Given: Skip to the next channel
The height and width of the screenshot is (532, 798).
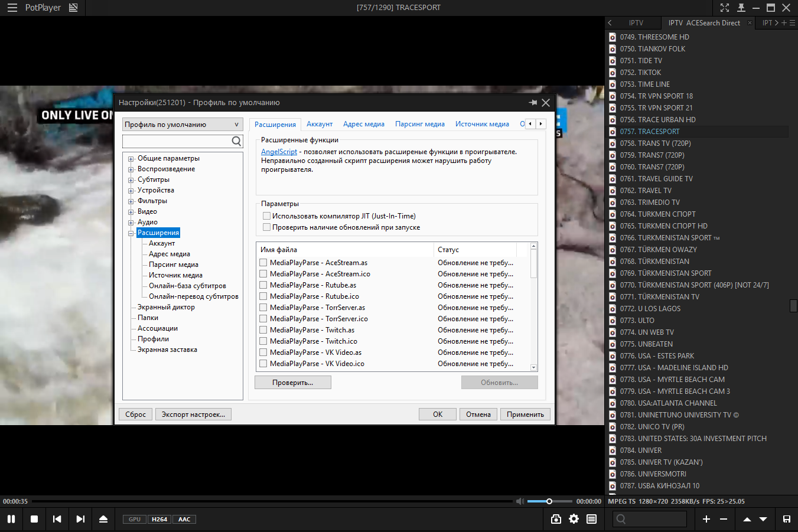Looking at the screenshot, I should 80,519.
